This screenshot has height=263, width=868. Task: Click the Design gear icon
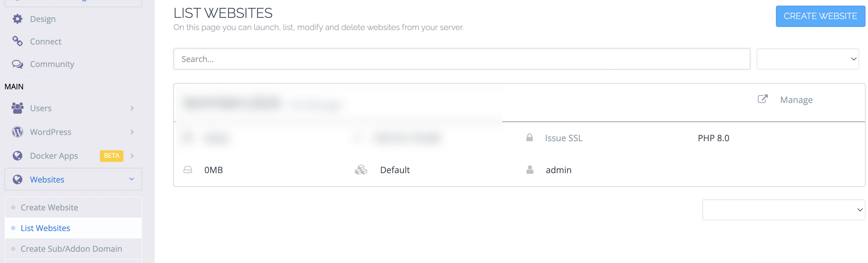[18, 19]
